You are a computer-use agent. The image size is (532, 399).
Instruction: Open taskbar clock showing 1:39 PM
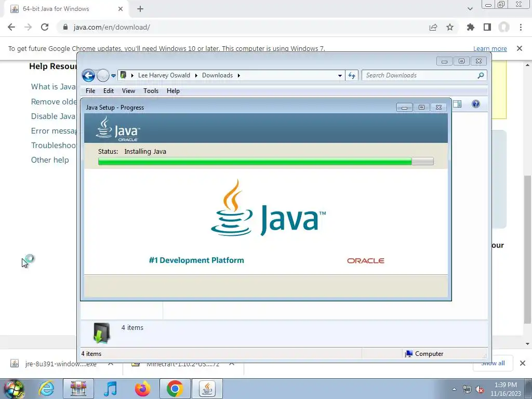[x=506, y=389]
